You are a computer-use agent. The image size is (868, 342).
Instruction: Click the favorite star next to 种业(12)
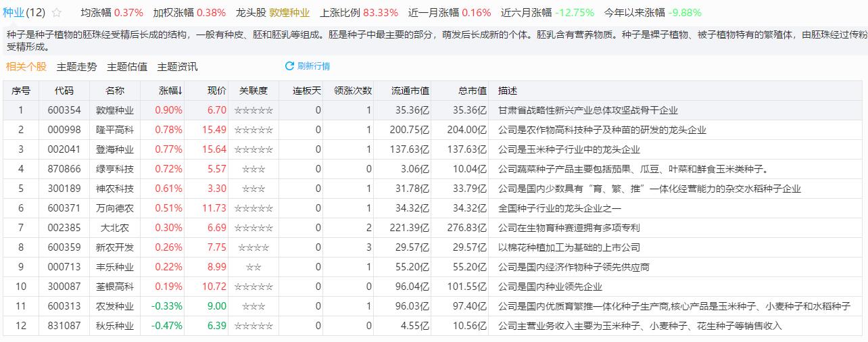(57, 13)
